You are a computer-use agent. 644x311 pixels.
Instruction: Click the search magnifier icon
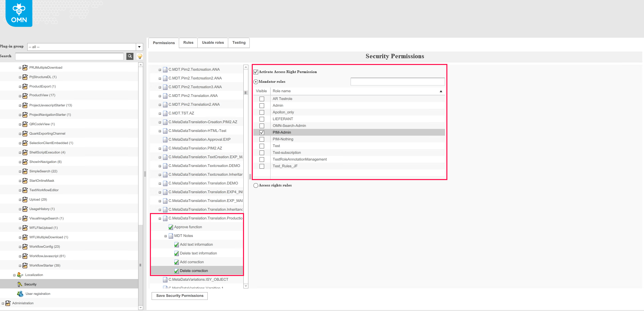coord(130,56)
